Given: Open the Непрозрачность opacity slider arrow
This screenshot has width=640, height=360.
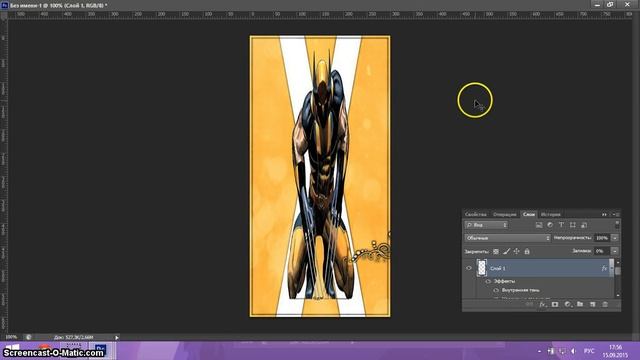Looking at the screenshot, I should click(x=615, y=238).
